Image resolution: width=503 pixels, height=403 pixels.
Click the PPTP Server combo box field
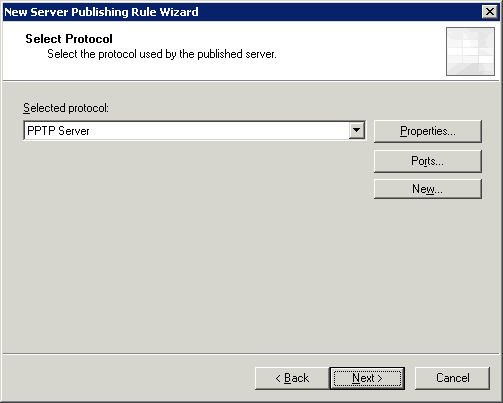195,130
